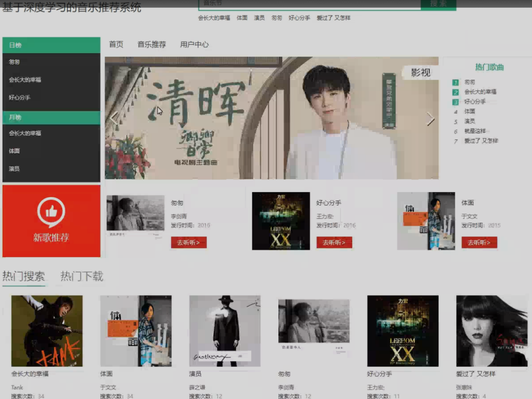Screen dimensions: 532x399
Task: Go to previous banner slide arrow
Action: (114, 118)
